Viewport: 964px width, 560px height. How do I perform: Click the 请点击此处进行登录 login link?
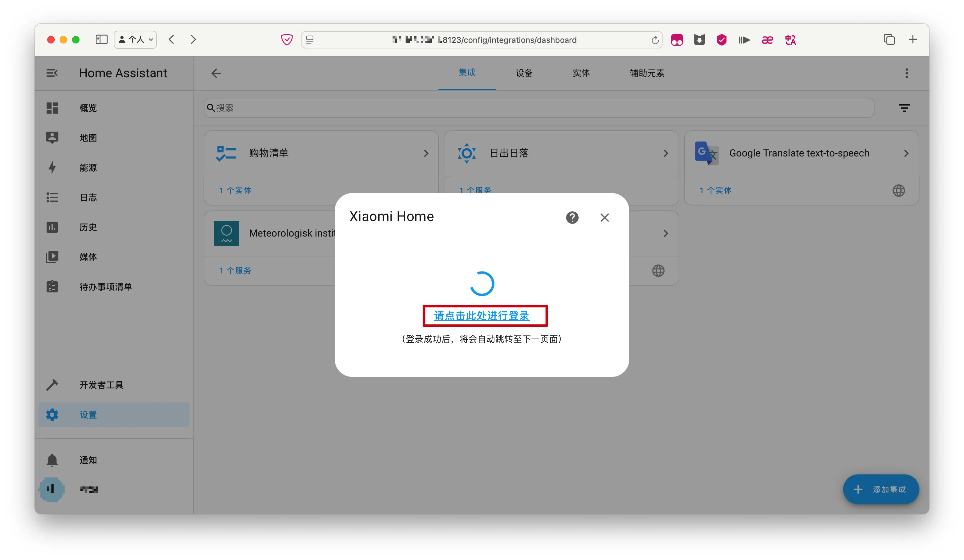(x=482, y=315)
